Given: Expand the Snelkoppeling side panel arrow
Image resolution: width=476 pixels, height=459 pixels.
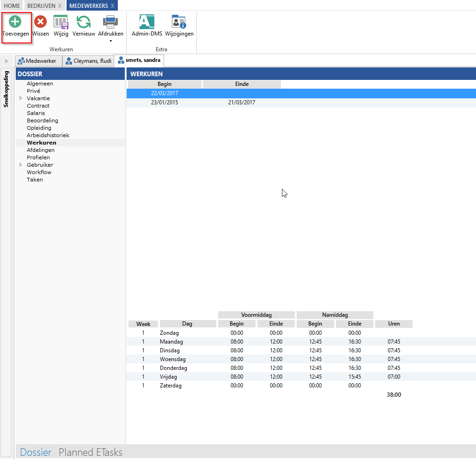Looking at the screenshot, I should [x=6, y=61].
